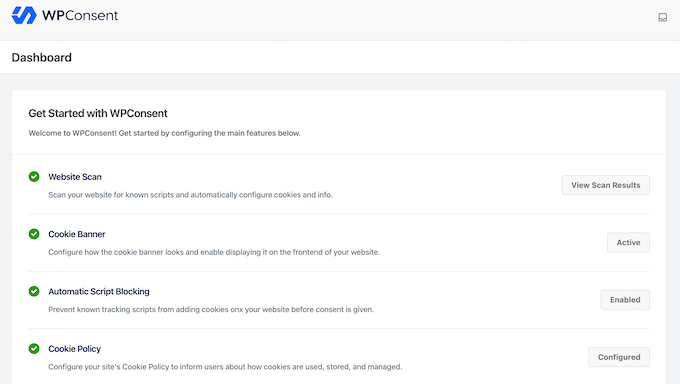Click the Cookie Policy title
680x384 pixels.
coord(75,348)
